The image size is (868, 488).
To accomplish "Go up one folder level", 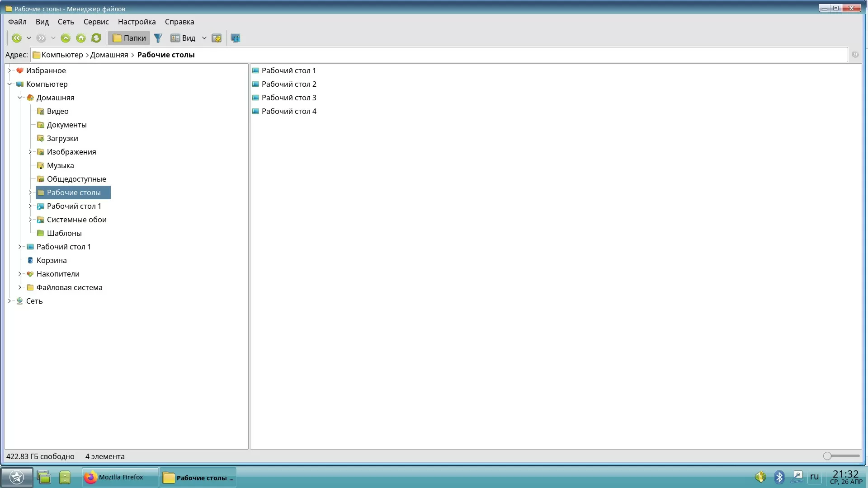I will click(x=66, y=38).
